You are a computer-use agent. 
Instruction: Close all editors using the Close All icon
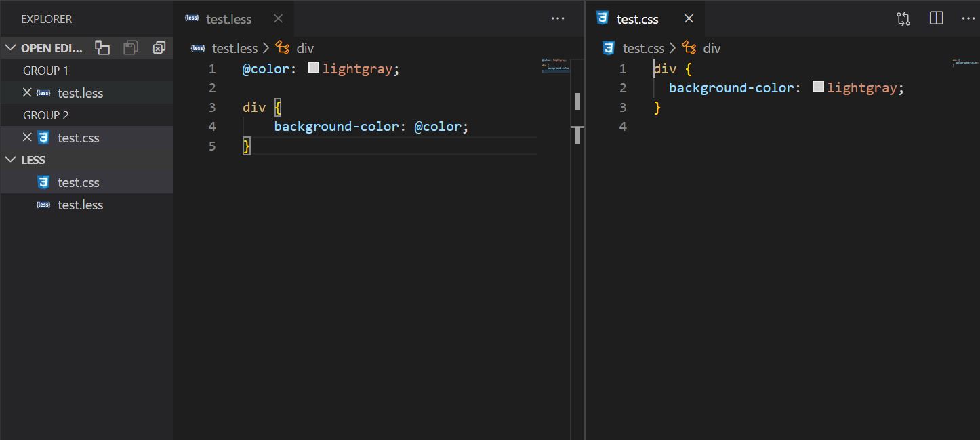pyautogui.click(x=159, y=47)
